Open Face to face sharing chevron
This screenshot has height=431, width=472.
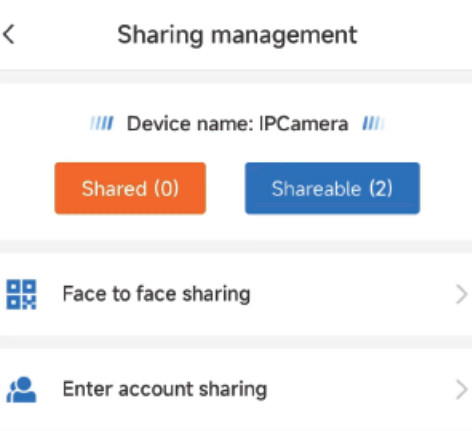462,294
